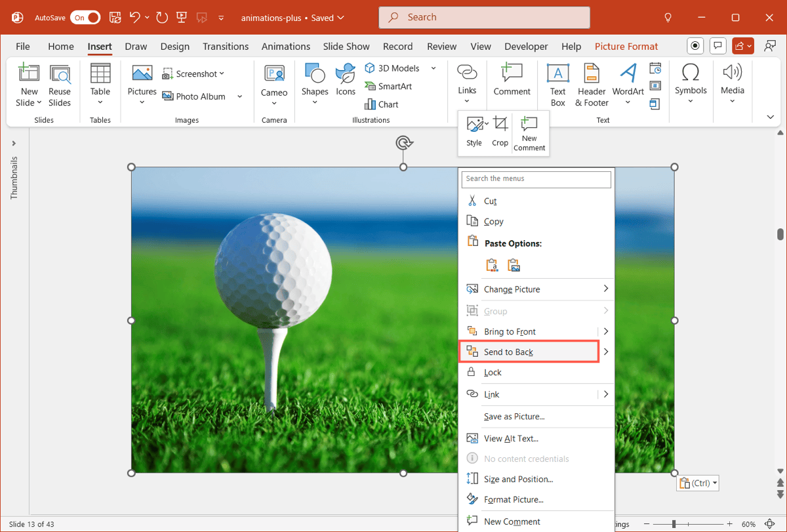Viewport: 787px width, 532px height.
Task: Switch to the Animations tab
Action: pyautogui.click(x=286, y=46)
